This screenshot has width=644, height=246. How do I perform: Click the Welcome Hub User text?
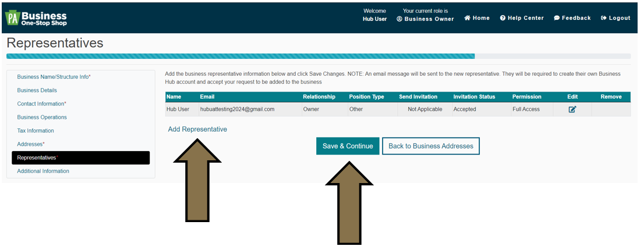coord(374,15)
